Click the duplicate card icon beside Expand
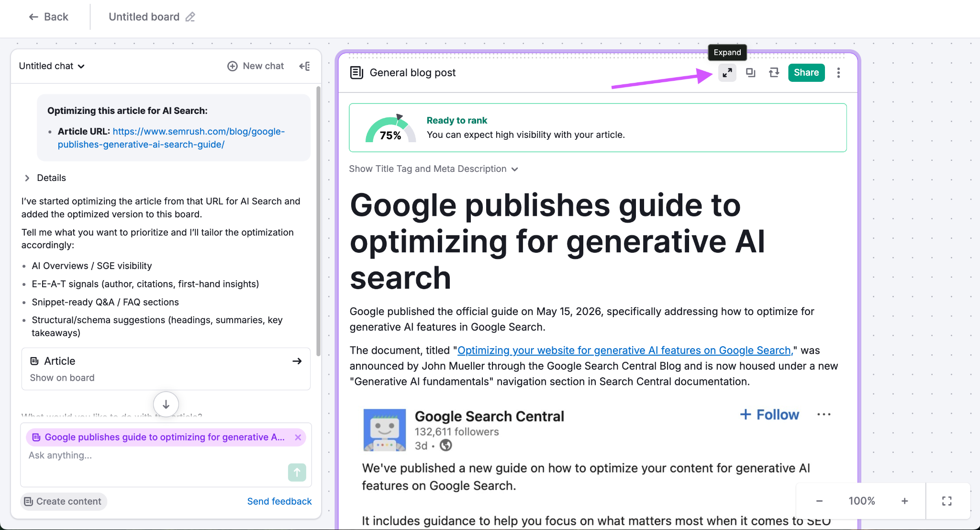 click(x=750, y=73)
